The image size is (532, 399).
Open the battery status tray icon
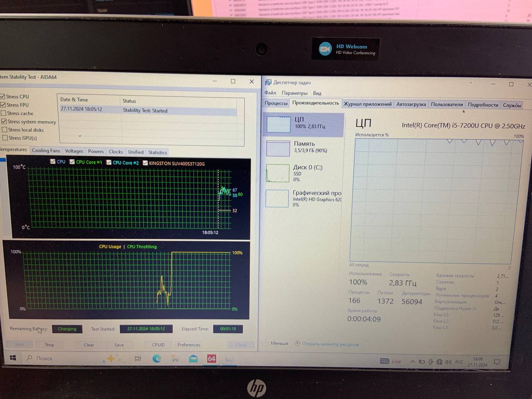421,362
